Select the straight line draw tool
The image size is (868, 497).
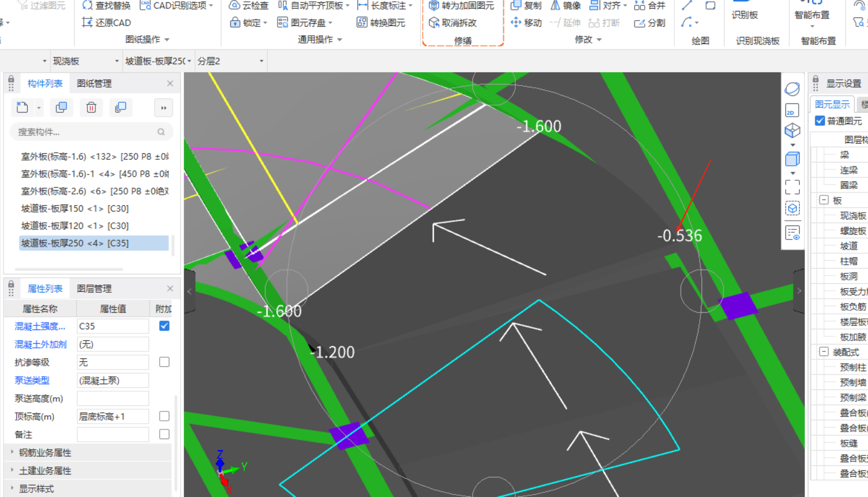point(686,5)
